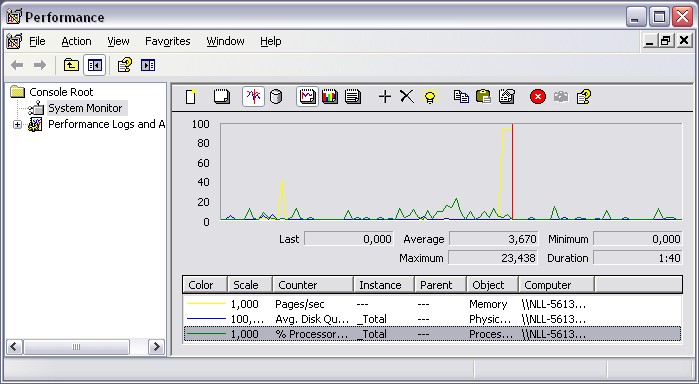Close the inner console child window
The height and width of the screenshot is (384, 699).
[x=683, y=41]
